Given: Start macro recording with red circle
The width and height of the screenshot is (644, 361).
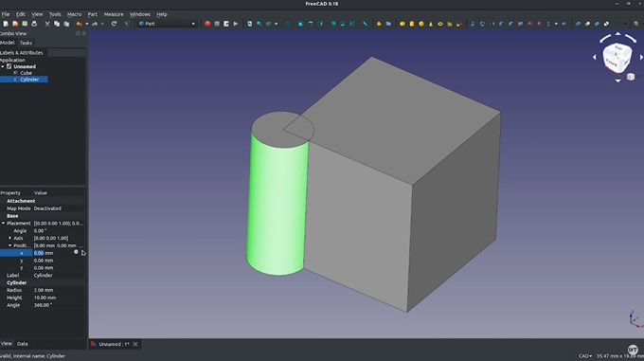Looking at the screenshot, I should [x=207, y=24].
